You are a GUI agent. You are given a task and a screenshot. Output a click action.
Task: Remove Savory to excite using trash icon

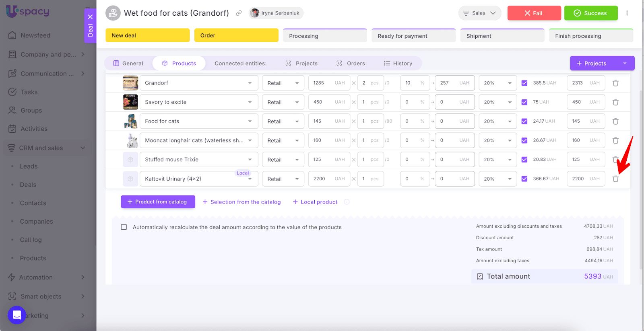coord(615,102)
